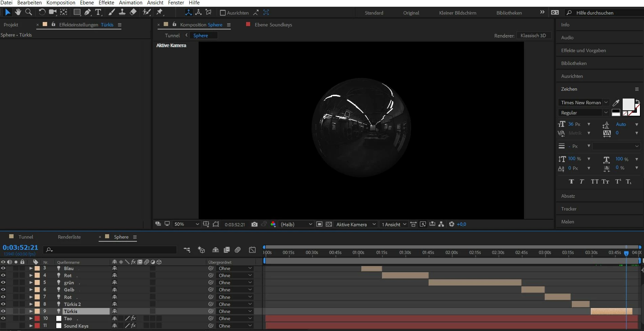644x331 pixels.
Task: Apply faux italic text style
Action: [x=582, y=182]
